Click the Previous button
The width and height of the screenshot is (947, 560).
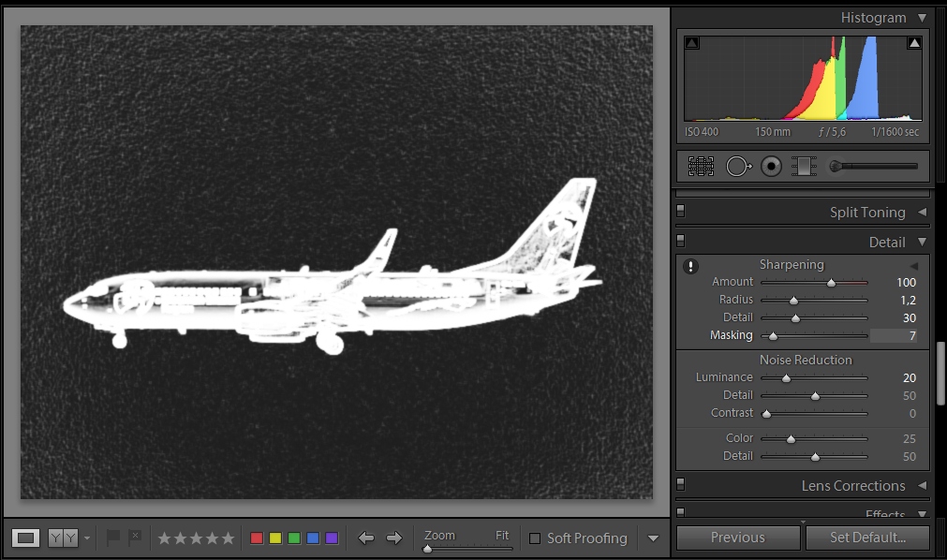737,538
